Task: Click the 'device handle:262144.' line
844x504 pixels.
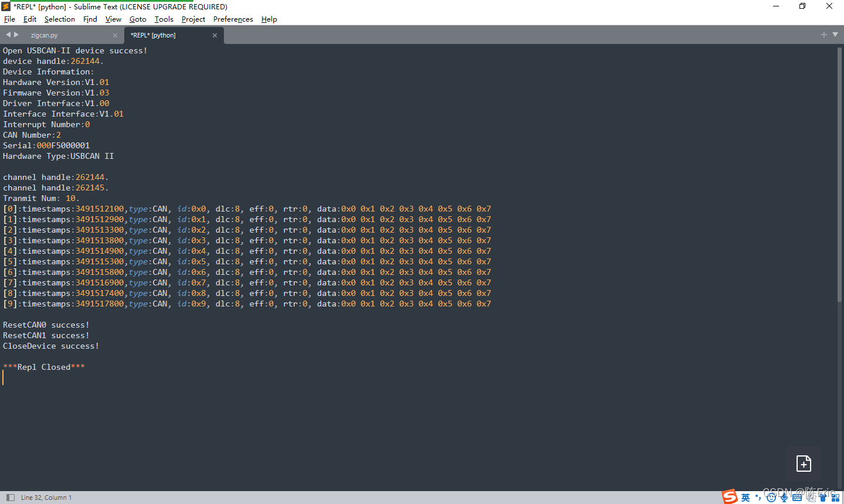Action: [x=53, y=62]
